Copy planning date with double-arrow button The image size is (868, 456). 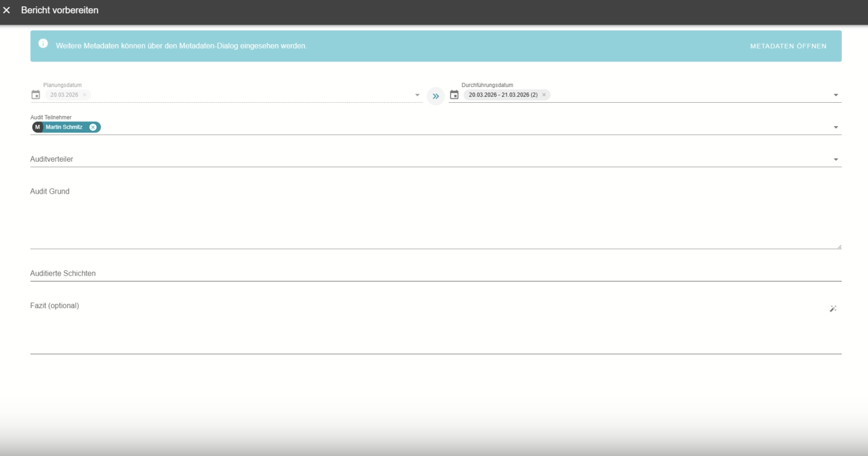[x=435, y=96]
